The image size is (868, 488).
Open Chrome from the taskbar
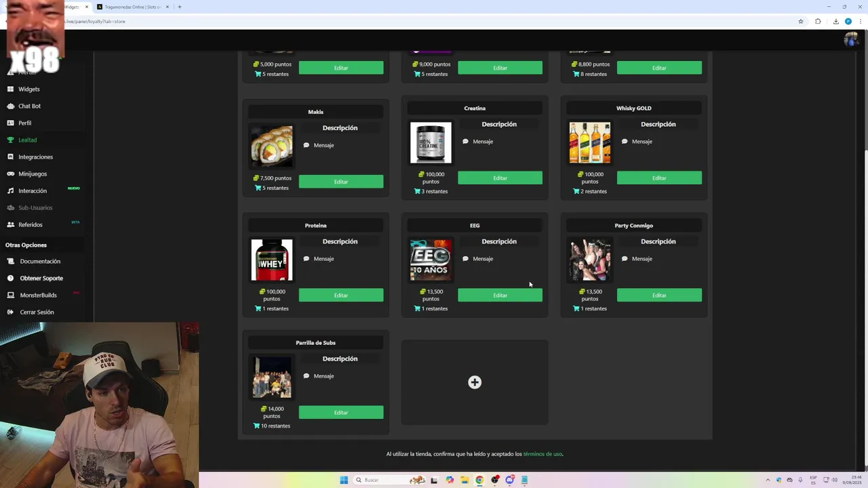click(479, 480)
